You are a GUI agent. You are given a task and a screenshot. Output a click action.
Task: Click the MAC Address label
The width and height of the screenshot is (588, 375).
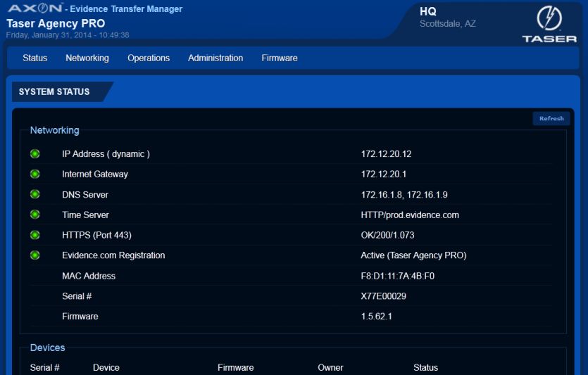click(89, 276)
